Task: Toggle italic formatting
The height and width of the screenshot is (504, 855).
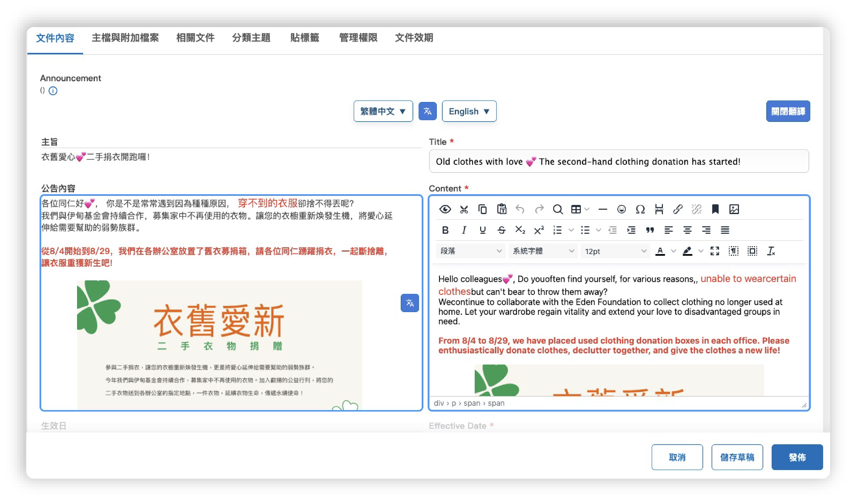Action: 464,230
